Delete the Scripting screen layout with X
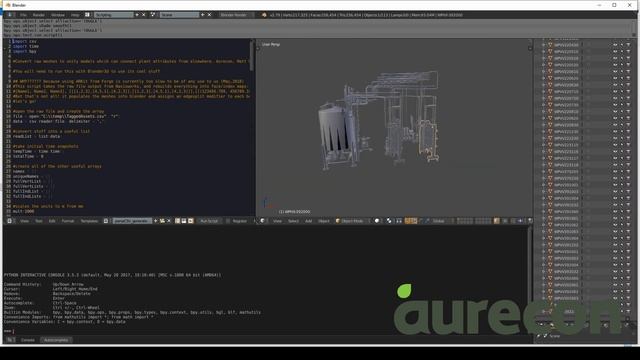Image resolution: width=640 pixels, height=360 pixels. pos(144,15)
